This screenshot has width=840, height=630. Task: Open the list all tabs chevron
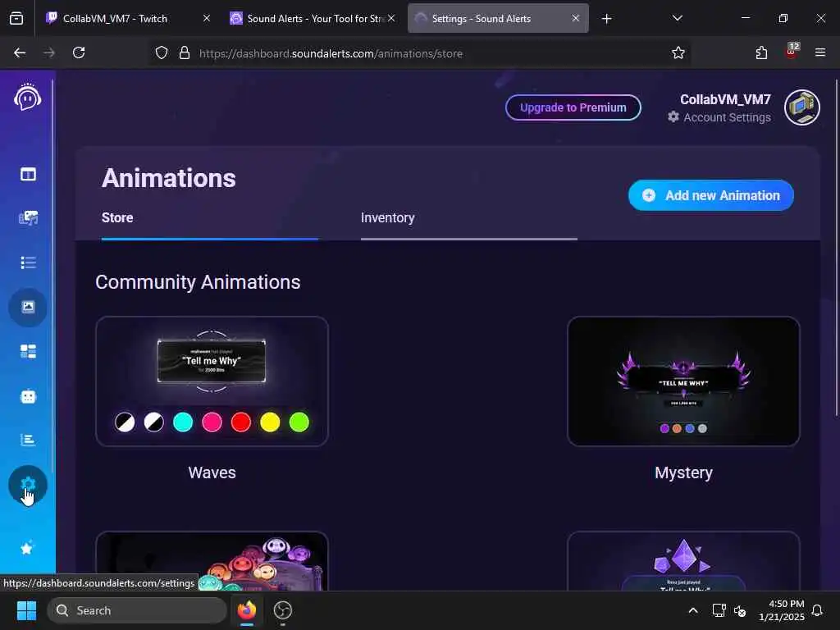click(677, 18)
